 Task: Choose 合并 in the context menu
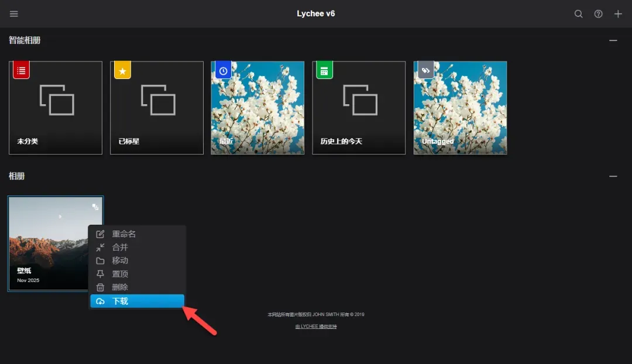(x=120, y=248)
